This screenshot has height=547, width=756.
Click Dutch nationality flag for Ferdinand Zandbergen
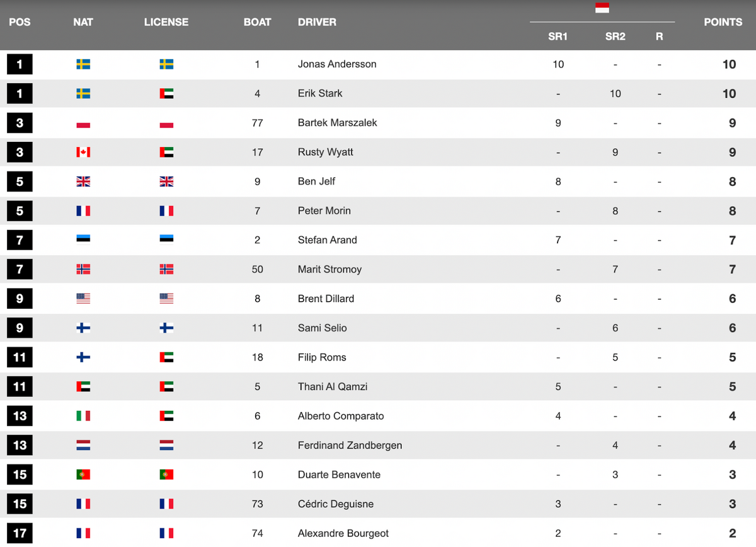tap(83, 445)
